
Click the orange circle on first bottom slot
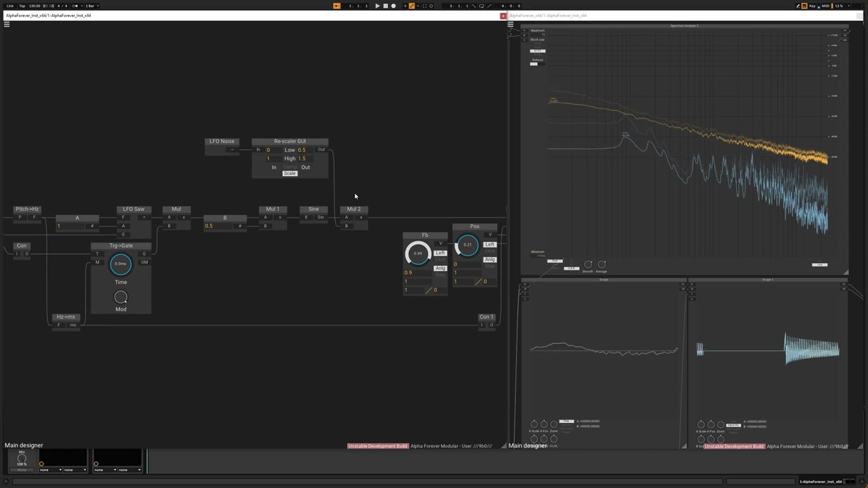tap(41, 464)
